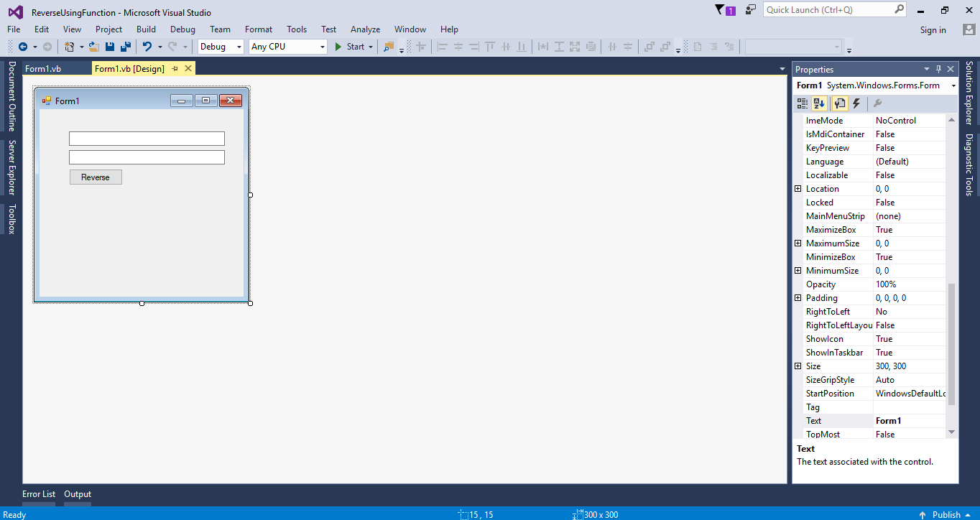
Task: Open the Solution Explorer side tab
Action: click(969, 93)
